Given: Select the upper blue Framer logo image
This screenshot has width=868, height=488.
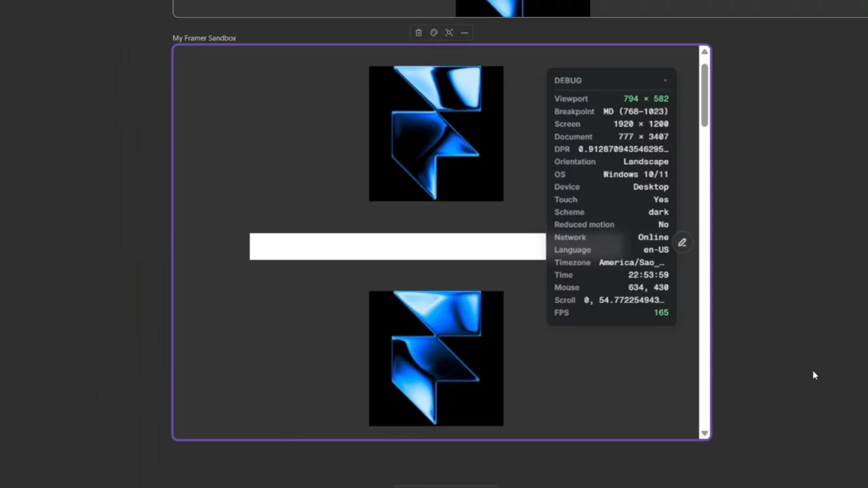Looking at the screenshot, I should (x=436, y=134).
